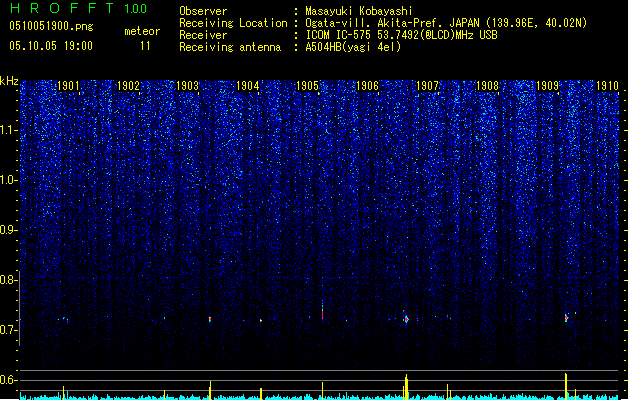Viewport: 629px width, 400px height.
Task: Click the 0.7 kHz axis tick label
Action: 8,330
